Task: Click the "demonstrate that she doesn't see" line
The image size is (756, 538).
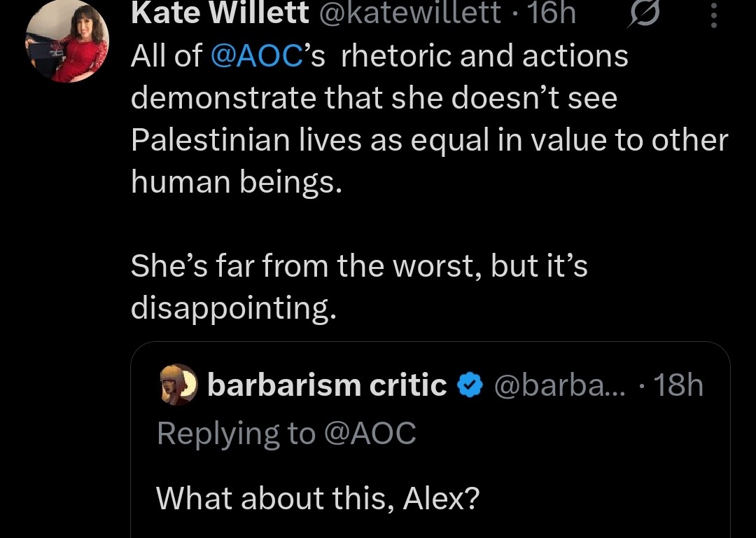Action: 374,99
